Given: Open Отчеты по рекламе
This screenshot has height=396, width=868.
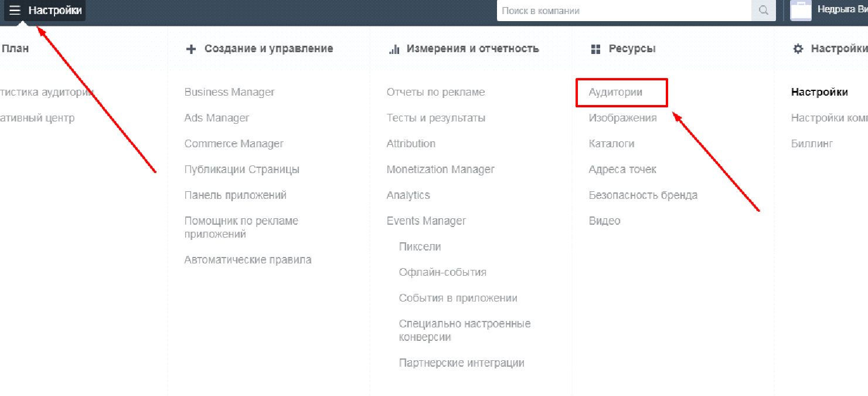Looking at the screenshot, I should [x=435, y=92].
